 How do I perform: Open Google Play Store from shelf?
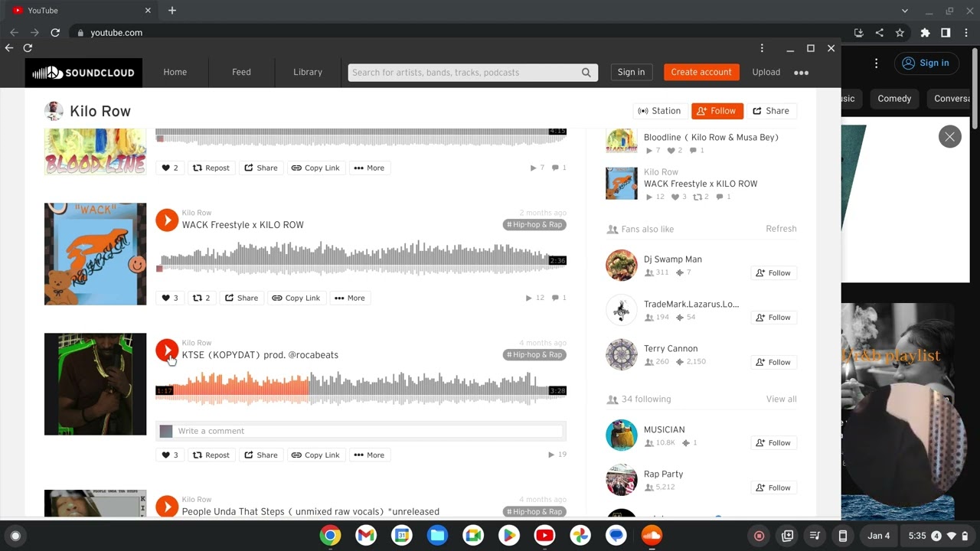coord(509,536)
